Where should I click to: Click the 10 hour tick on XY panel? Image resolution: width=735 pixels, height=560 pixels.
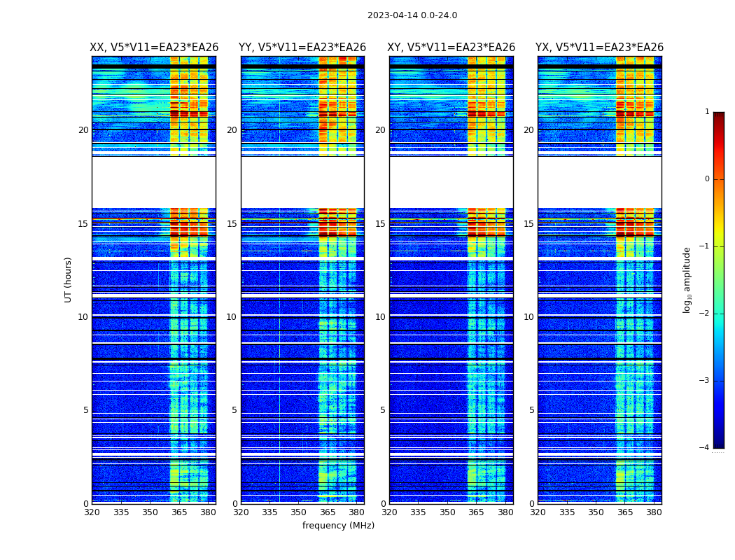click(x=381, y=317)
